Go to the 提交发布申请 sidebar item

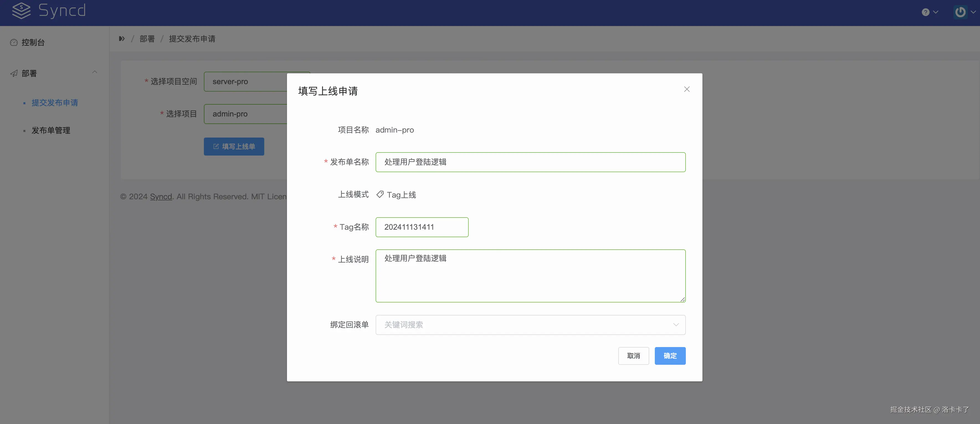tap(54, 103)
